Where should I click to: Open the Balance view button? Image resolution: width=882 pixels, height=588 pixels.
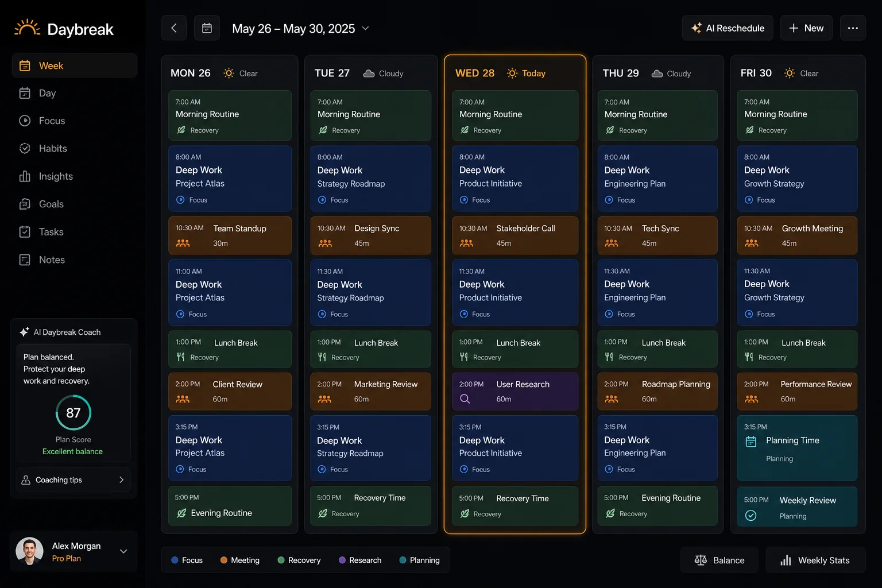tap(719, 560)
